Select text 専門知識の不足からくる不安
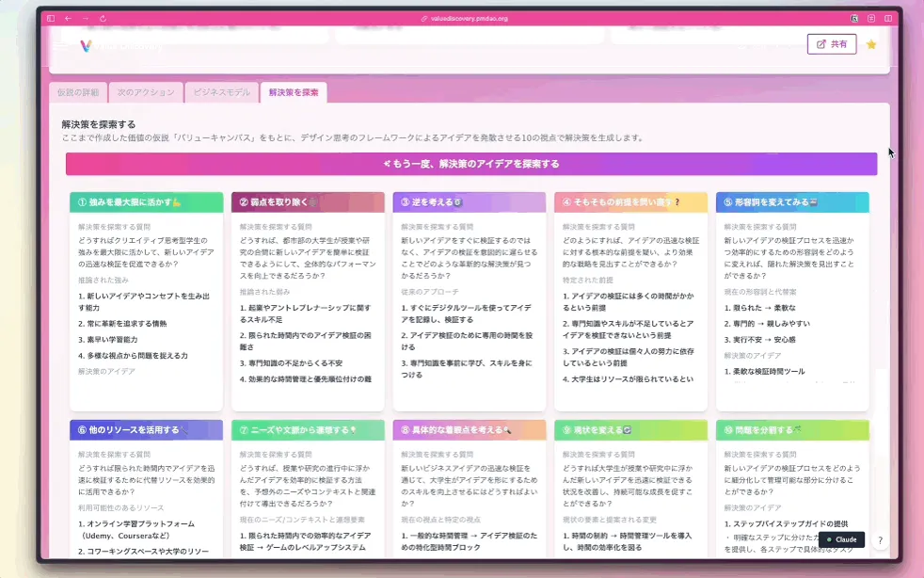 [295, 363]
